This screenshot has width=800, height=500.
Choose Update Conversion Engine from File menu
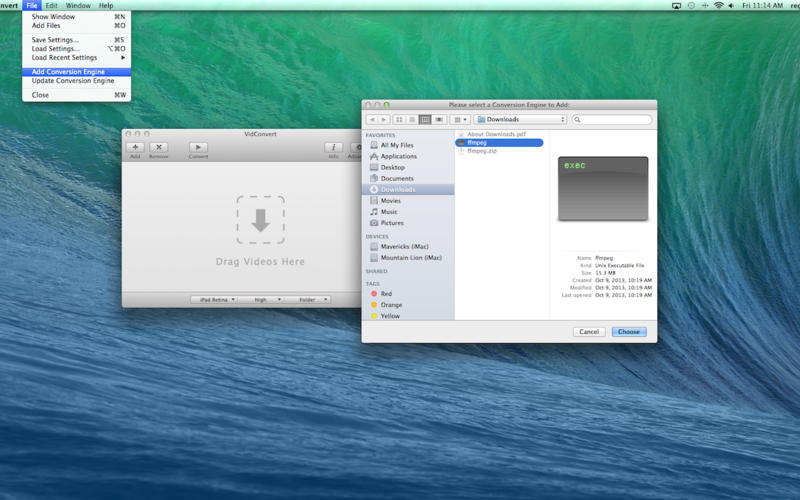tap(73, 81)
